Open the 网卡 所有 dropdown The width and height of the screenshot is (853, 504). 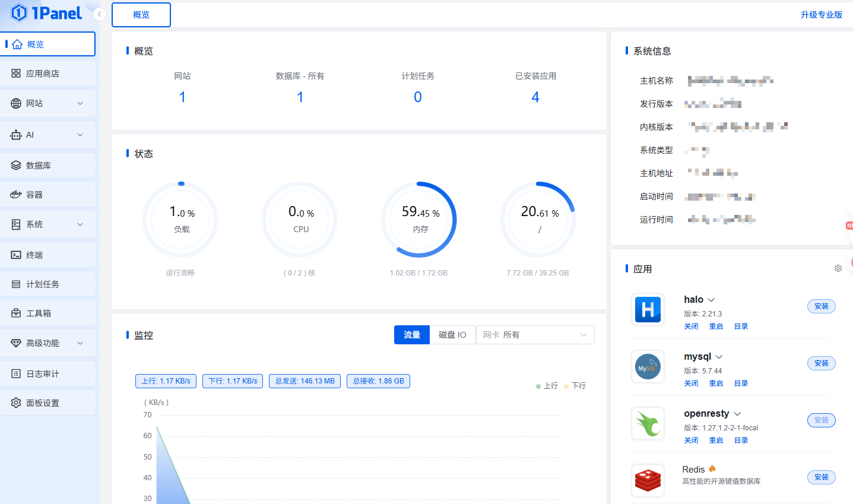point(535,335)
